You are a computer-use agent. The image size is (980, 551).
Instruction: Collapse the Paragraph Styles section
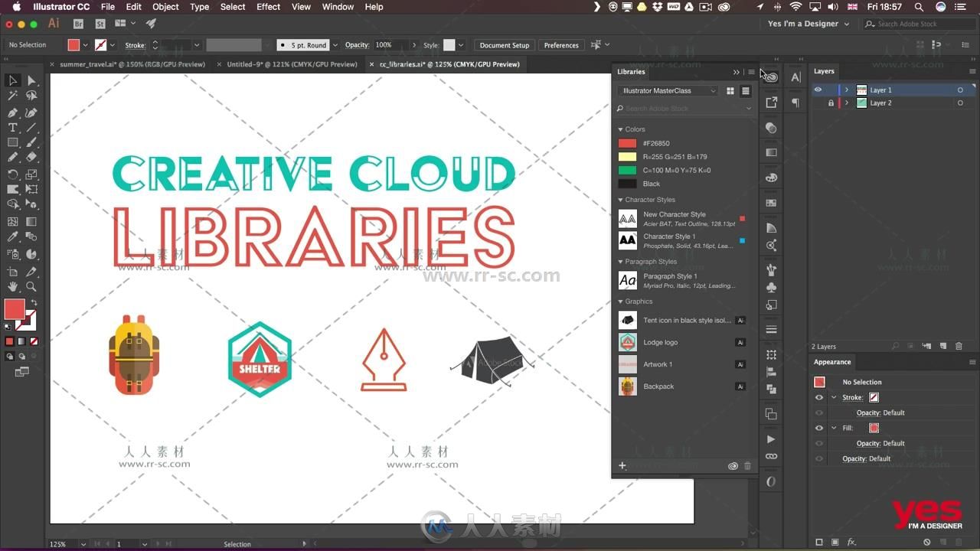[x=621, y=262]
